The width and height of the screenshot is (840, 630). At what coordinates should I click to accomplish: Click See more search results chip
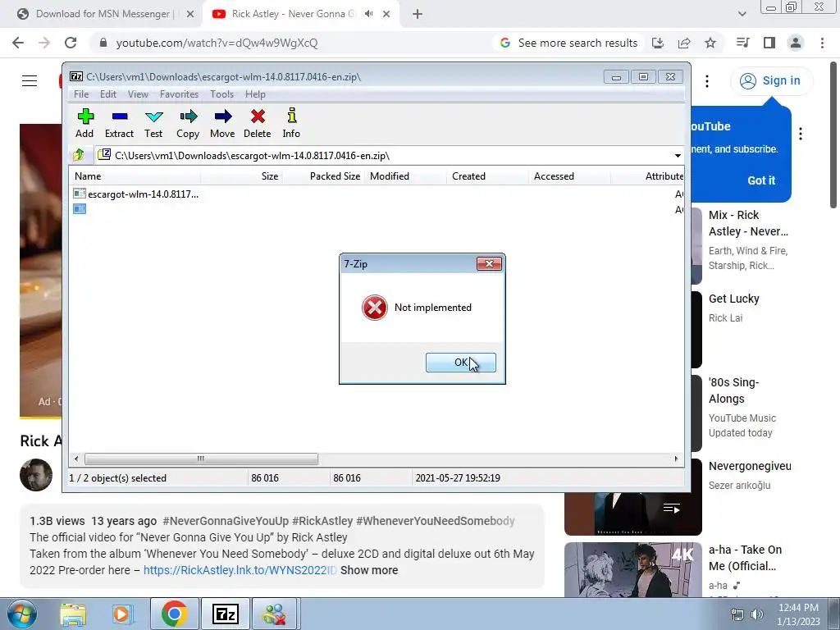tap(568, 43)
